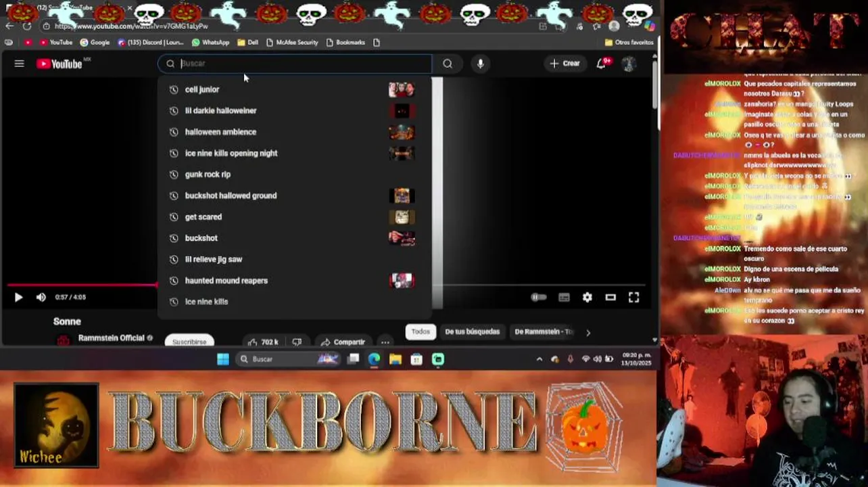Open the browser profile avatar
The width and height of the screenshot is (868, 487).
pyautogui.click(x=614, y=26)
